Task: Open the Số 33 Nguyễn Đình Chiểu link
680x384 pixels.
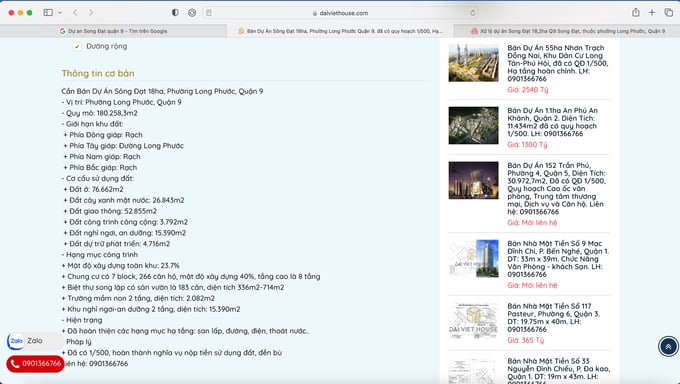Action: [559, 371]
